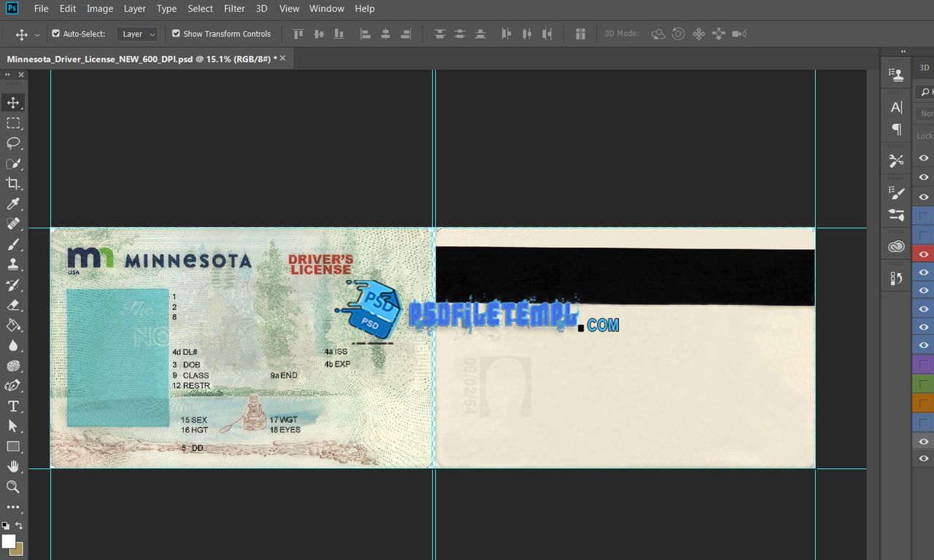Open the History panel icon

pyautogui.click(x=897, y=278)
